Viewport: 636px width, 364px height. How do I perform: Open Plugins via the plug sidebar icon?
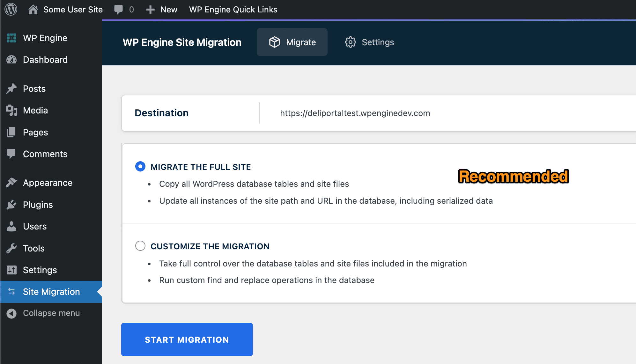point(11,204)
